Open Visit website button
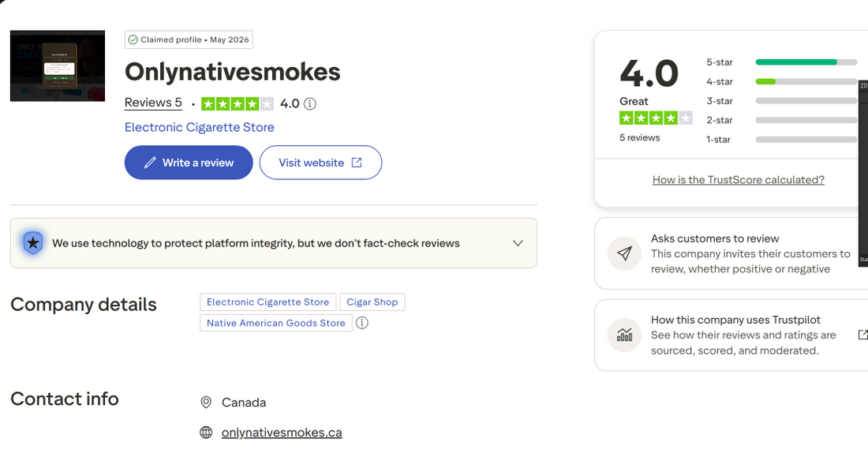This screenshot has height=465, width=868. (320, 163)
